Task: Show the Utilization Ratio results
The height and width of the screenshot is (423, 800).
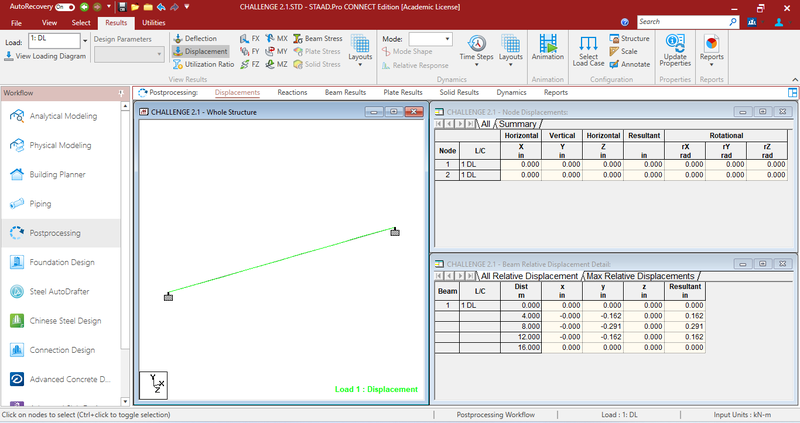Action: pyautogui.click(x=204, y=64)
